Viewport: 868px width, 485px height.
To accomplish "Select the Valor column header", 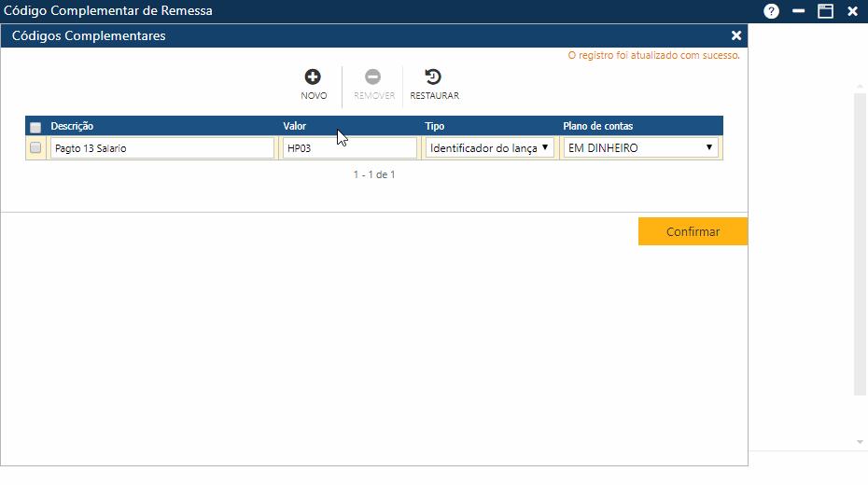I will (294, 126).
